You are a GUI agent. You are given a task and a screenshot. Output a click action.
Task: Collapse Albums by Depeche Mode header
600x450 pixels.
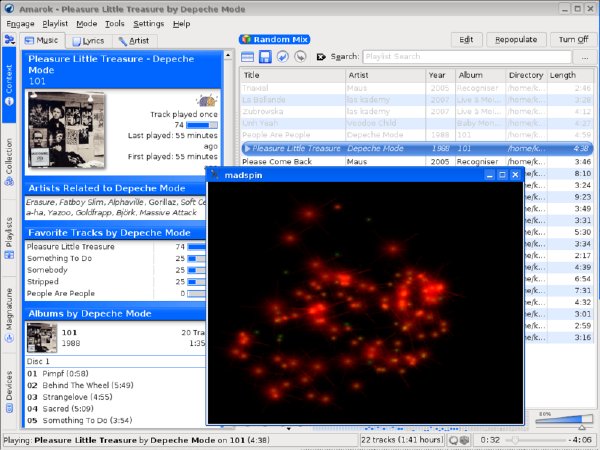pos(115,314)
